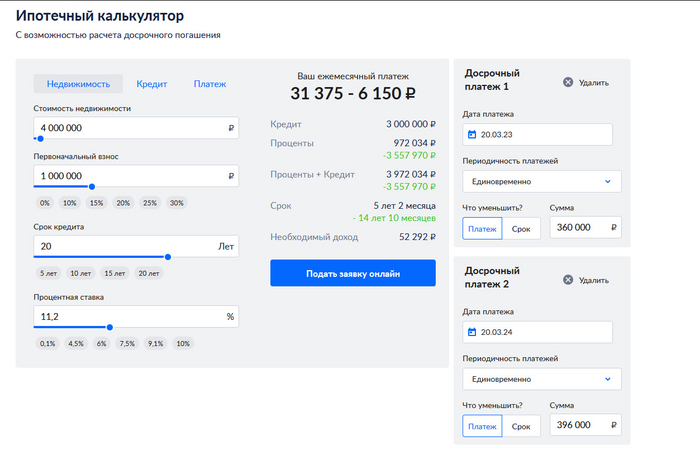Click percent sign in Процентная ставка field
The height and width of the screenshot is (451, 700).
click(x=230, y=316)
